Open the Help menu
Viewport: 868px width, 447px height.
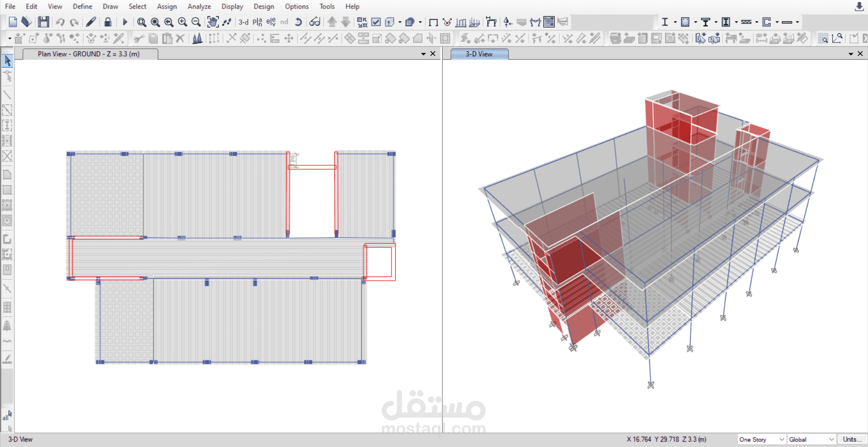pyautogui.click(x=352, y=6)
